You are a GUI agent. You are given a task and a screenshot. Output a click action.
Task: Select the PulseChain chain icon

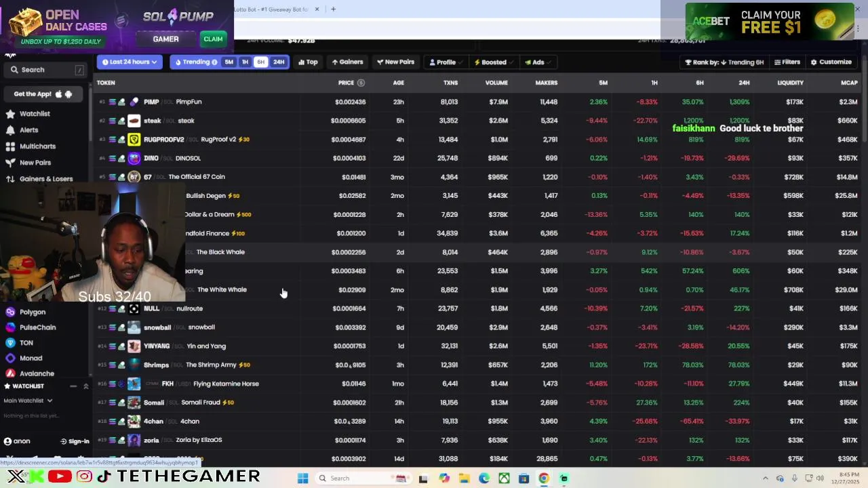pyautogui.click(x=10, y=327)
